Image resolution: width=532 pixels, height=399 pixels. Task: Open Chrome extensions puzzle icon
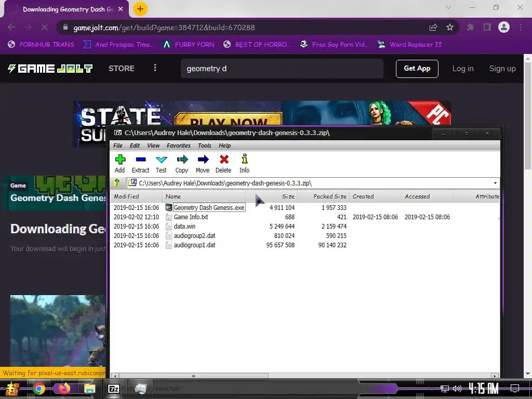click(470, 28)
